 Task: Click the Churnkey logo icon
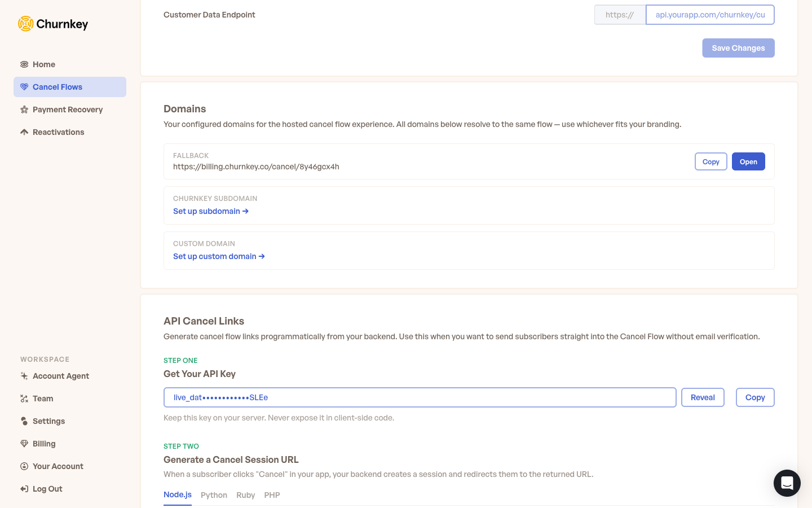(x=26, y=24)
